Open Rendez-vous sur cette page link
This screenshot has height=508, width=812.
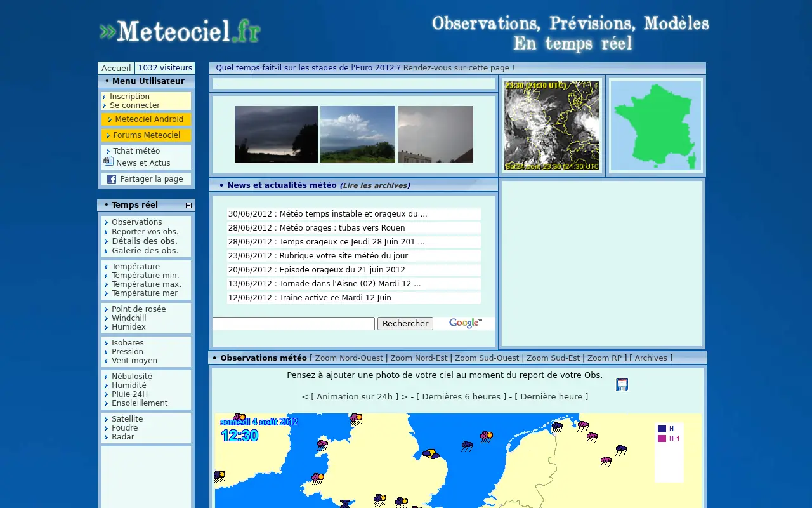point(459,68)
